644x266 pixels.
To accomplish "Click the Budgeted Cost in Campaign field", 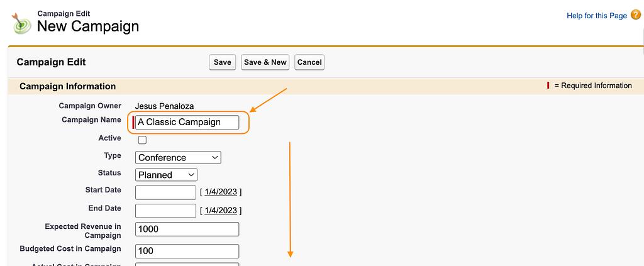I will coord(187,251).
